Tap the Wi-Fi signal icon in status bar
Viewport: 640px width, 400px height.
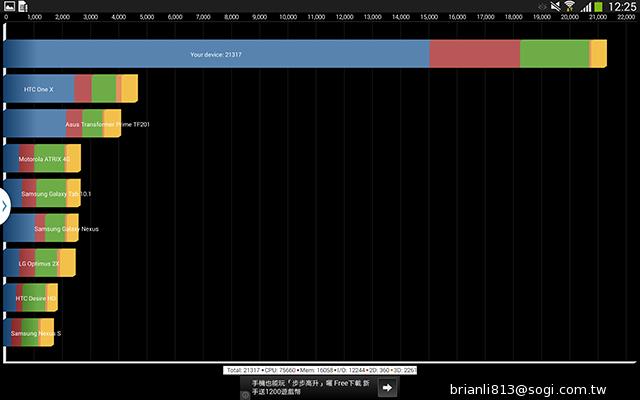(x=569, y=7)
